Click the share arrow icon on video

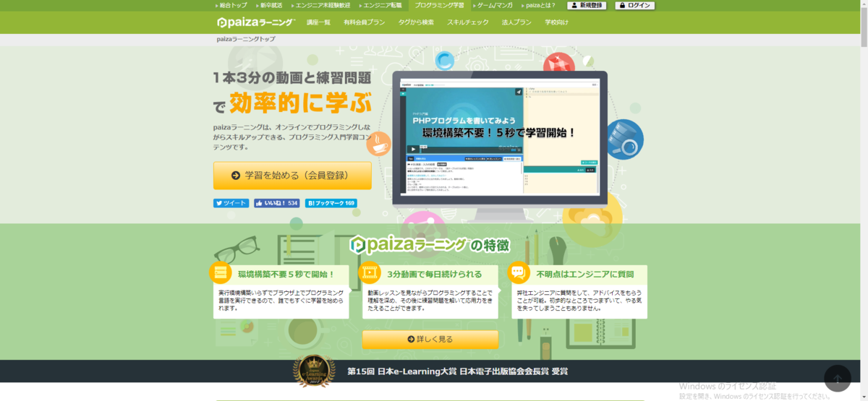tap(518, 92)
